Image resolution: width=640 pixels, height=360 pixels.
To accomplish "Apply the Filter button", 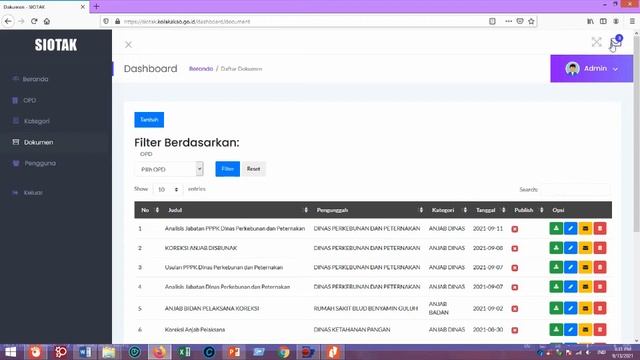I will coord(227,169).
